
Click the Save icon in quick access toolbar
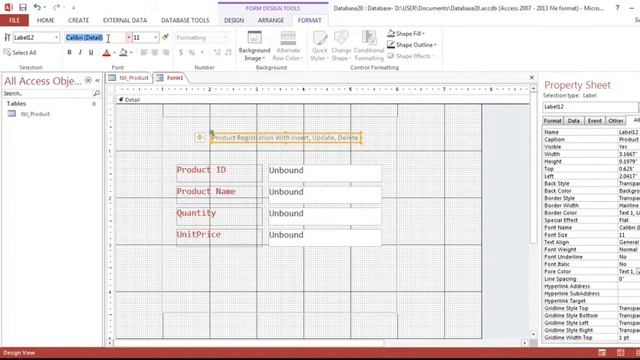(x=22, y=7)
